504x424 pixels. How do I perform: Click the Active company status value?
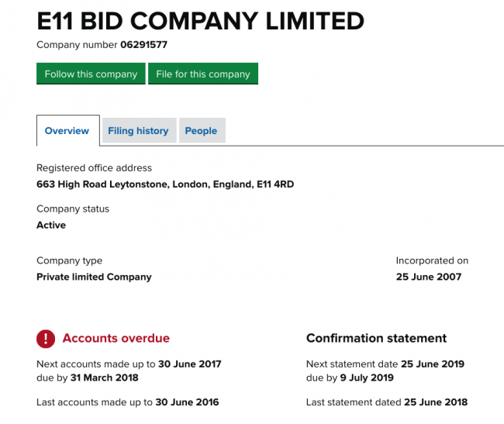51,225
